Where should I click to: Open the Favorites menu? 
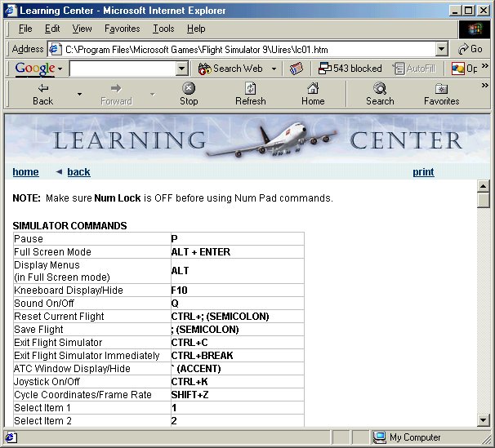122,29
